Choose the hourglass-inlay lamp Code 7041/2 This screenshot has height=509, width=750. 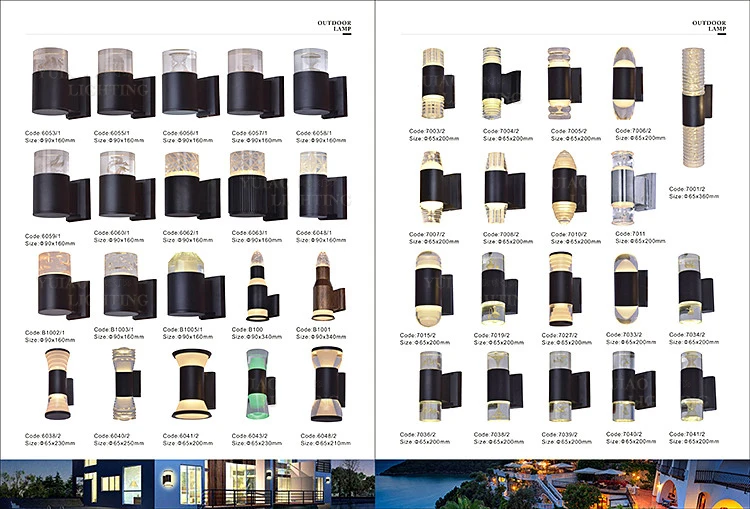click(698, 387)
